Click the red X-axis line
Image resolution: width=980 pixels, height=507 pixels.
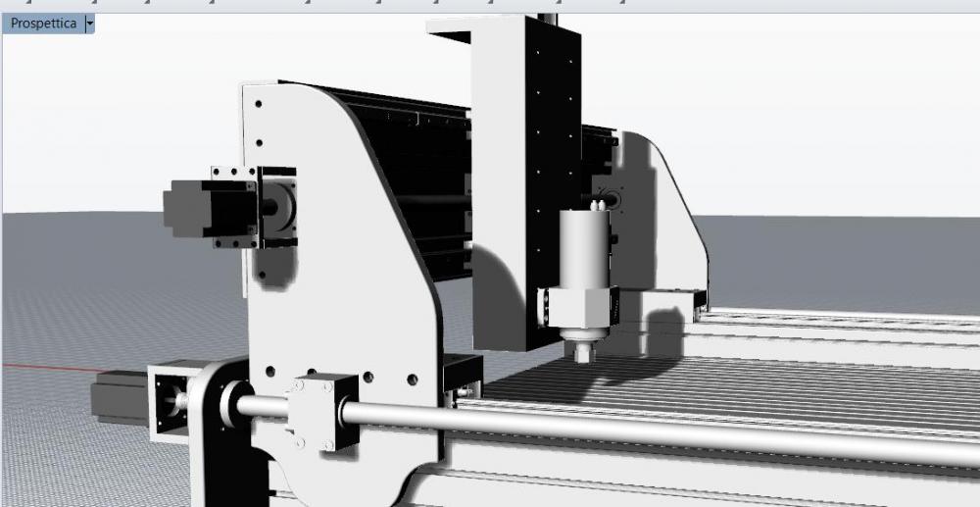pyautogui.click(x=39, y=368)
